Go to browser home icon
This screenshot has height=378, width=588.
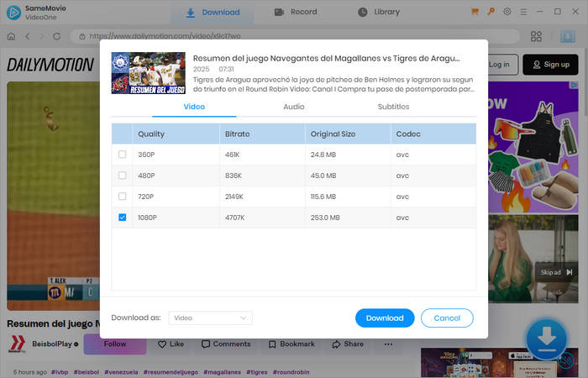(11, 36)
